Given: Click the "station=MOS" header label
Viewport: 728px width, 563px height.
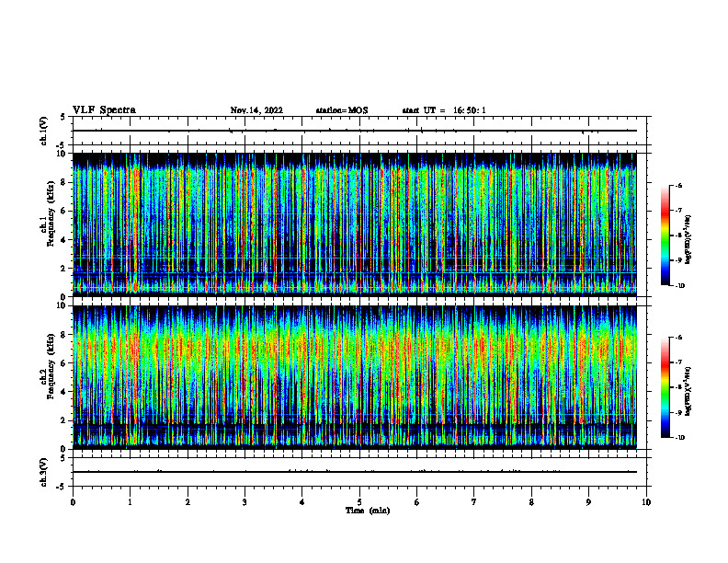Looking at the screenshot, I should (342, 110).
